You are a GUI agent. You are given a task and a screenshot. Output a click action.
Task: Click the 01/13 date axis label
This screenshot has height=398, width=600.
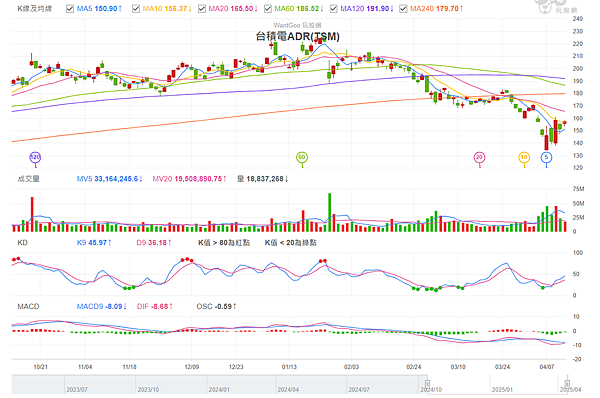point(289,367)
